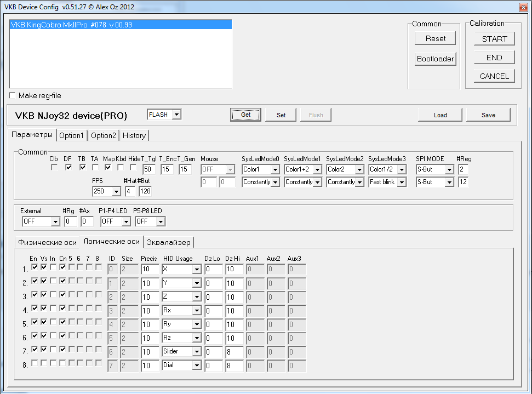Toggle the Map checkbox

click(108, 167)
